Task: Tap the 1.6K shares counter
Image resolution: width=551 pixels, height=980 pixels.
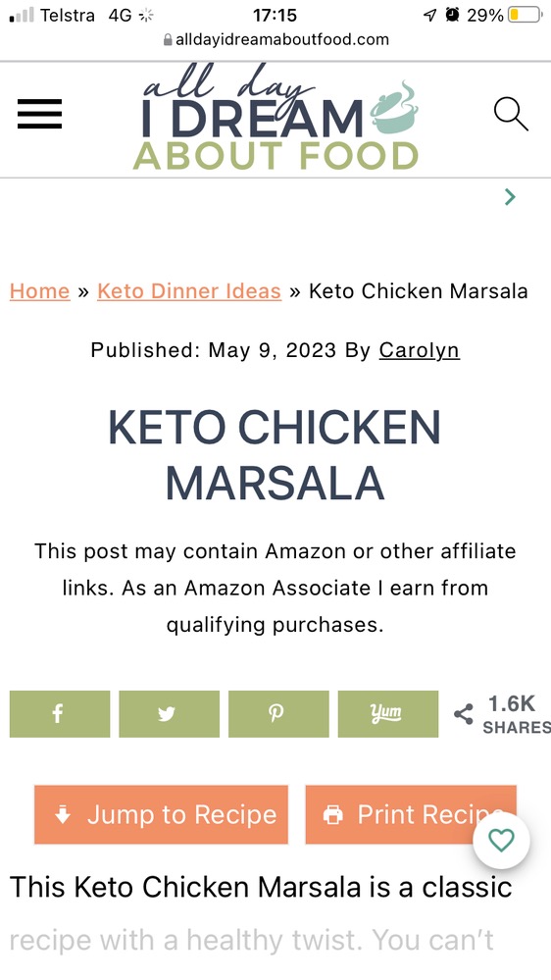Action: (x=511, y=714)
